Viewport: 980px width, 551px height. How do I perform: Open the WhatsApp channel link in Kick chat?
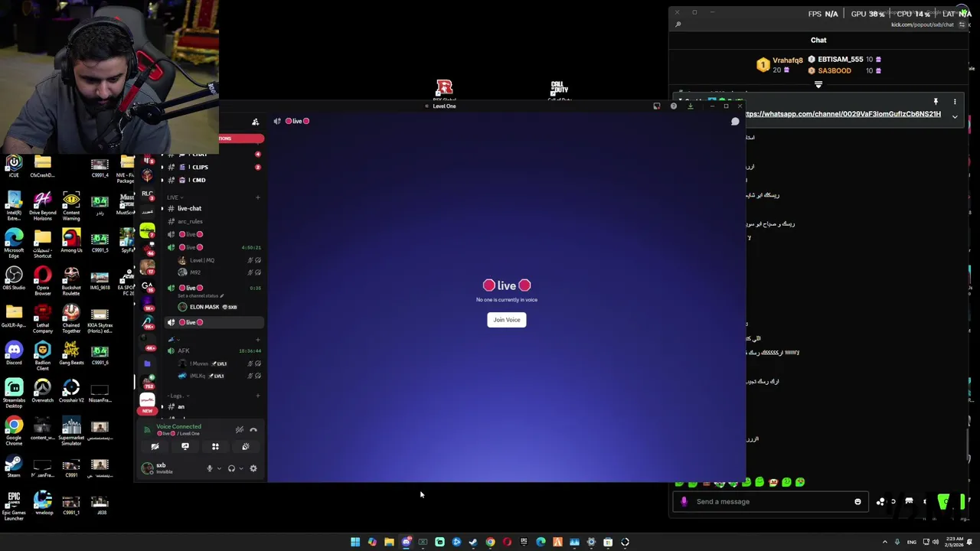click(842, 114)
